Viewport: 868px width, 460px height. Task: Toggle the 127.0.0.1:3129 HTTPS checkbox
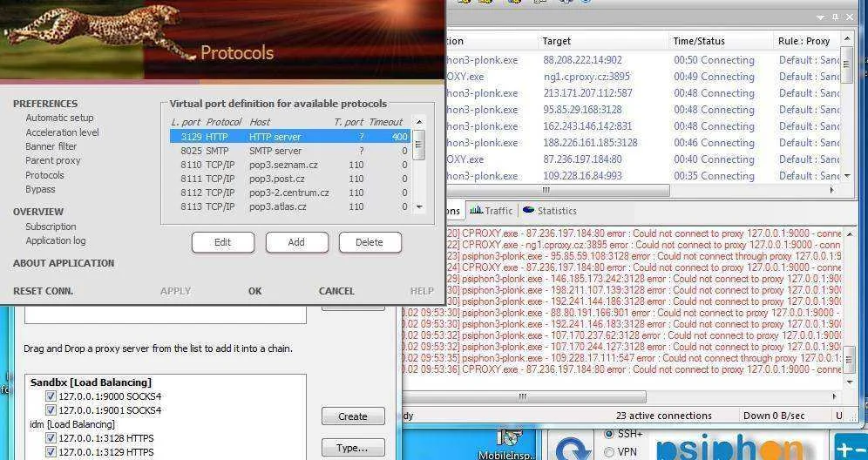coord(51,452)
